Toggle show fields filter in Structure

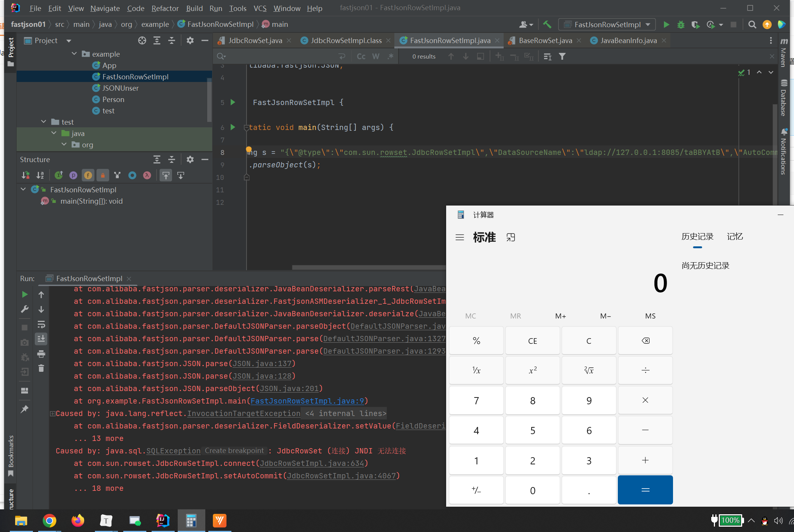pos(88,175)
